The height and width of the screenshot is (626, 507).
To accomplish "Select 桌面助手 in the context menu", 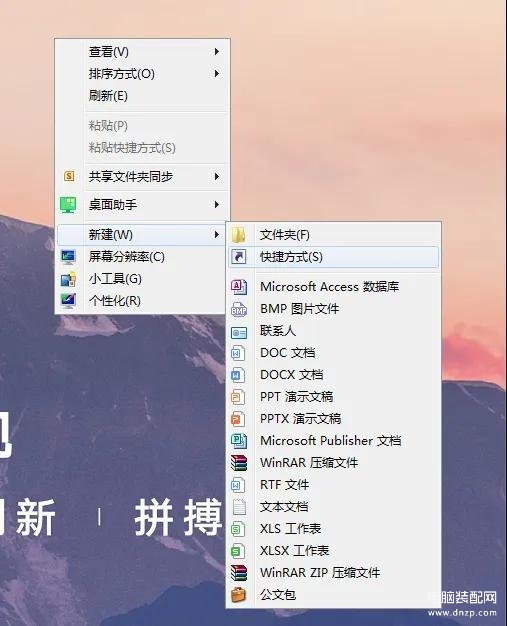I will click(142, 204).
